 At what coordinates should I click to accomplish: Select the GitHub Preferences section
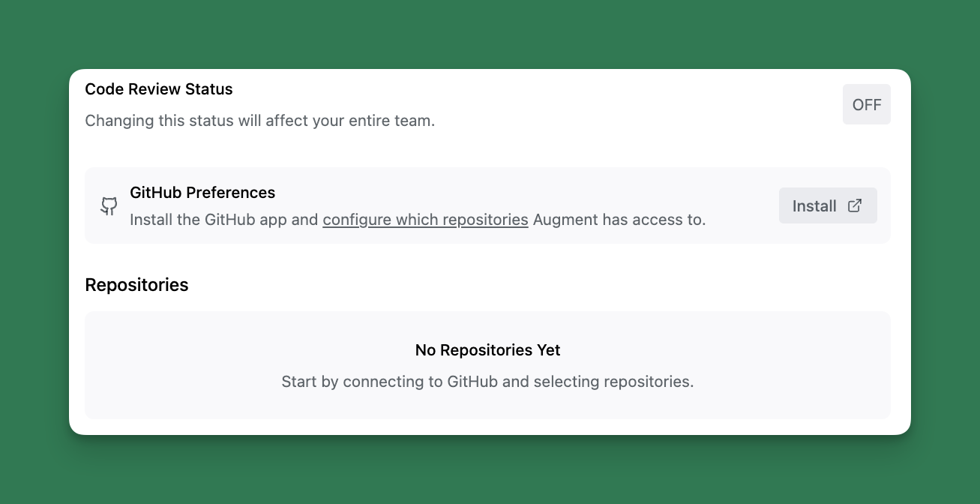(487, 205)
